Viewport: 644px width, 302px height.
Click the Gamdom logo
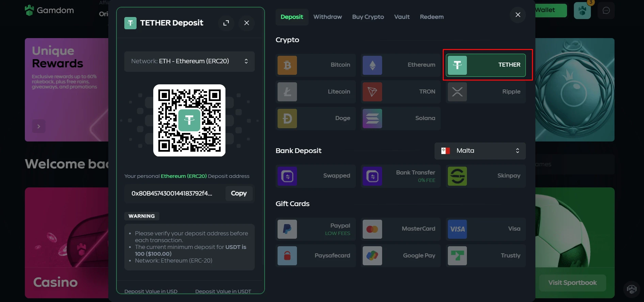49,10
